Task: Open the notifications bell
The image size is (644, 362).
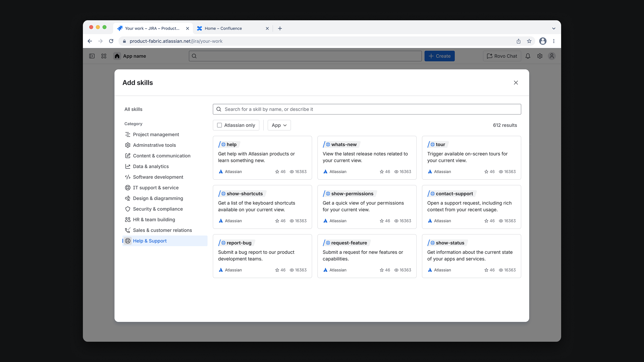Action: coord(528,56)
